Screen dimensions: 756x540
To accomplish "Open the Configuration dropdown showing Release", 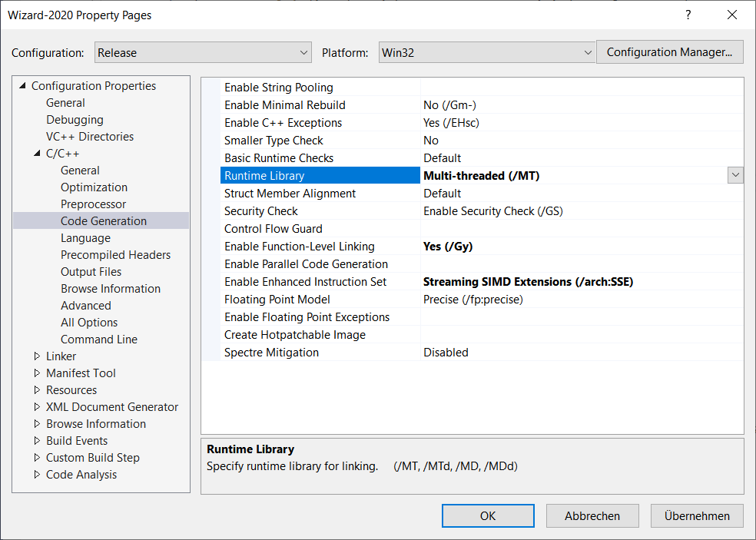I will pos(203,53).
